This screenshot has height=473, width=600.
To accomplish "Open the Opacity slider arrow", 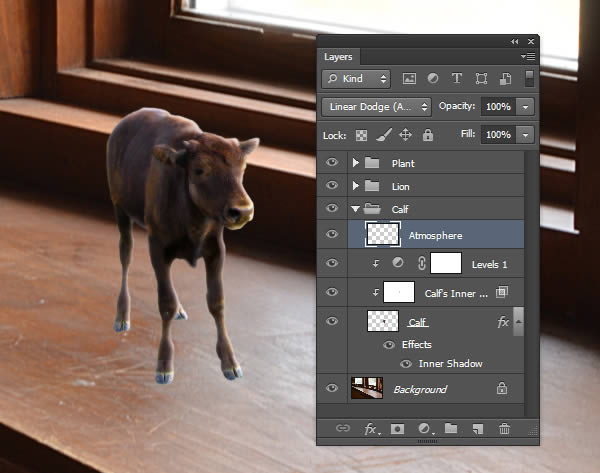I will (525, 107).
